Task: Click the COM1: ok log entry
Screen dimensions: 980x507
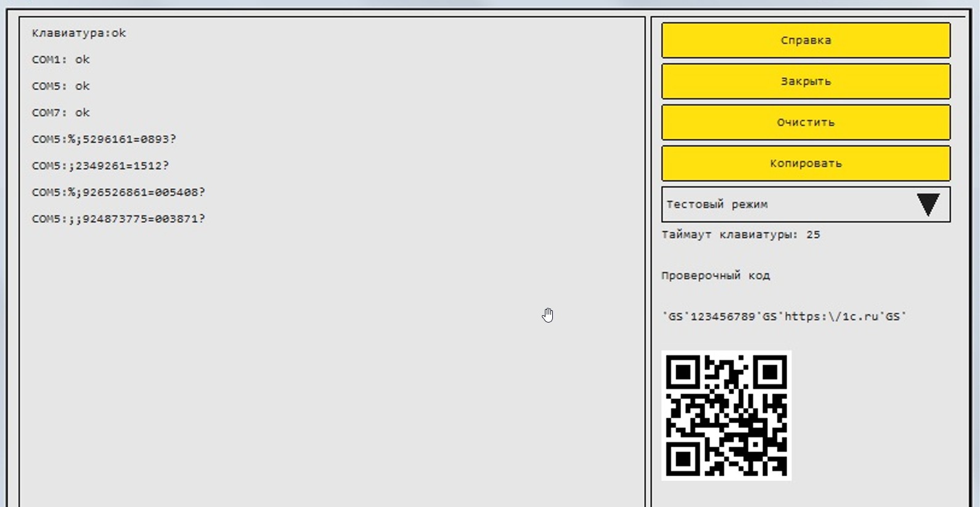Action: coord(60,60)
